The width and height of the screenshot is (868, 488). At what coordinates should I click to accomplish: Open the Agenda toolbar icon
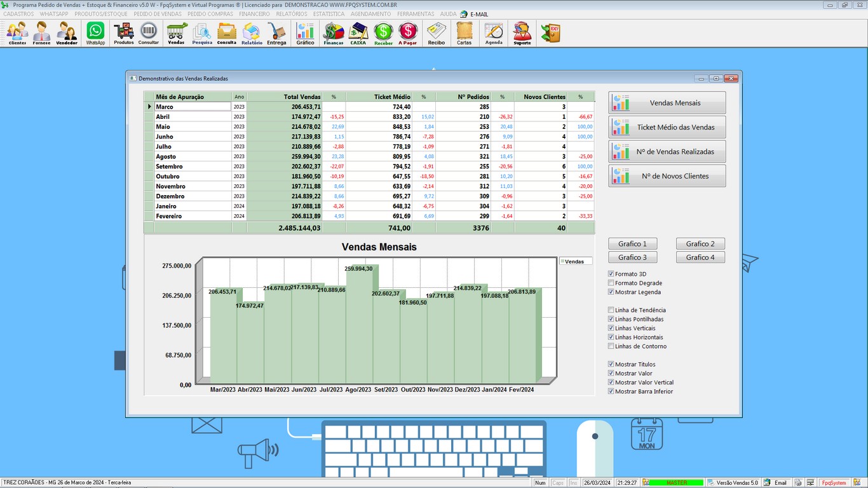point(494,33)
